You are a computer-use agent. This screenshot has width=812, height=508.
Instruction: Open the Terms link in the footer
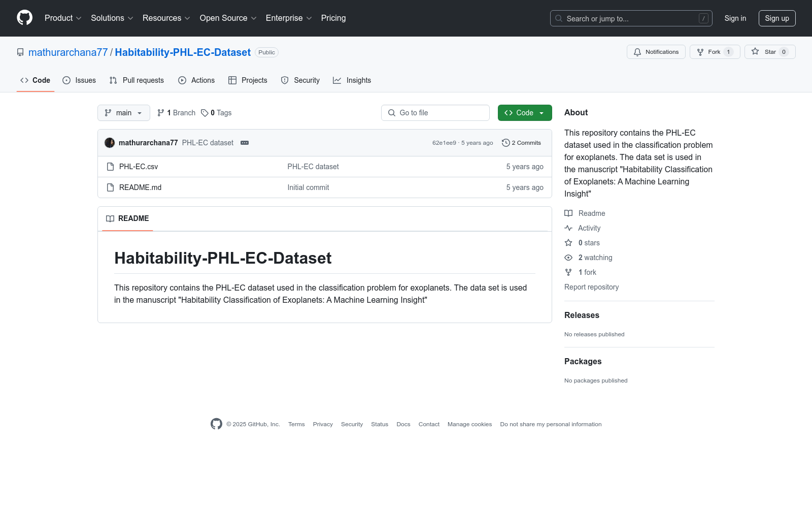coord(296,424)
